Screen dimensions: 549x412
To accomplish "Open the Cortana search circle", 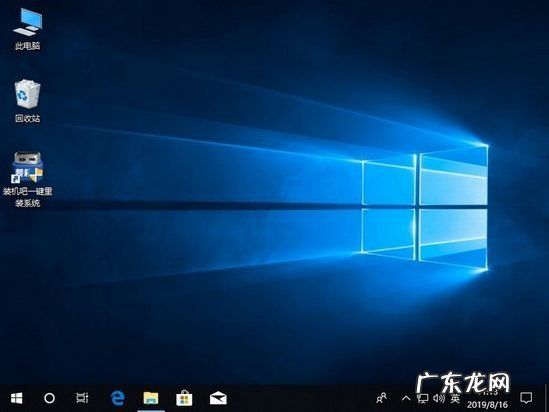I will coord(49,398).
